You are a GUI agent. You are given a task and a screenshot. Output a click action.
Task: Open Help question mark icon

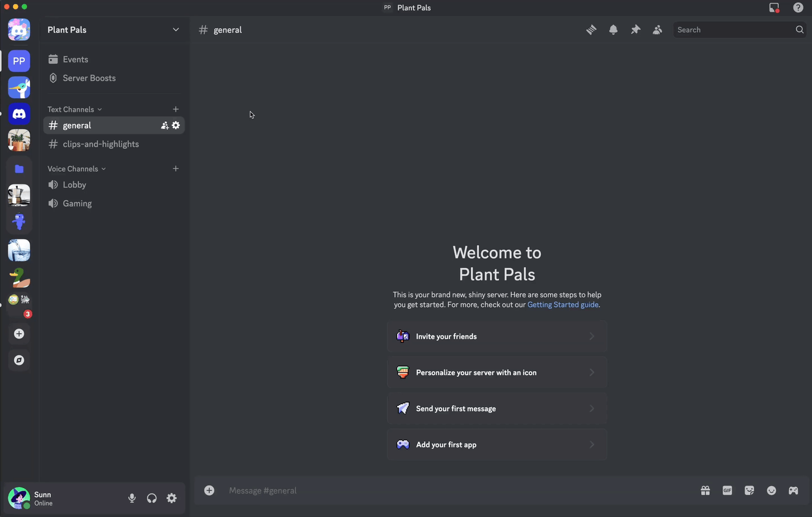tap(798, 7)
